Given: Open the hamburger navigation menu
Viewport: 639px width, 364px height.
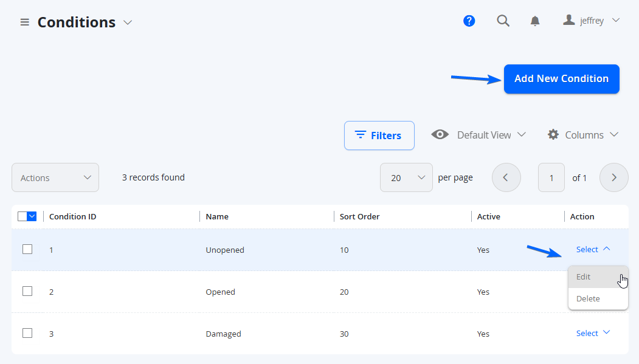Looking at the screenshot, I should click(x=25, y=22).
